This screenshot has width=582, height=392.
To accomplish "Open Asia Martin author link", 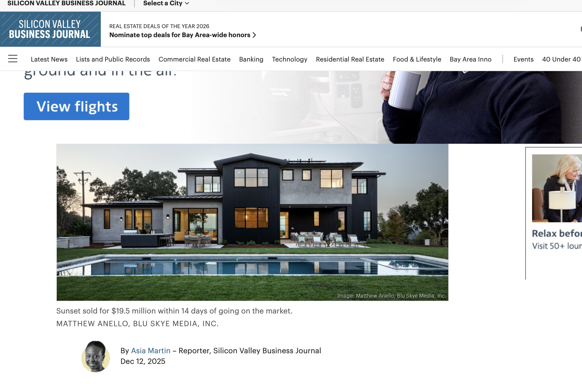I will [151, 351].
